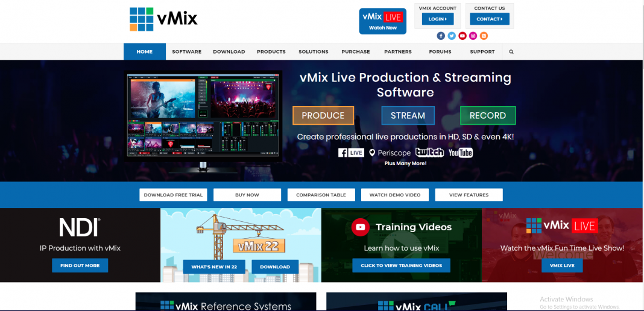644x311 pixels.
Task: Click the search magnifier in the nav bar
Action: tap(511, 52)
